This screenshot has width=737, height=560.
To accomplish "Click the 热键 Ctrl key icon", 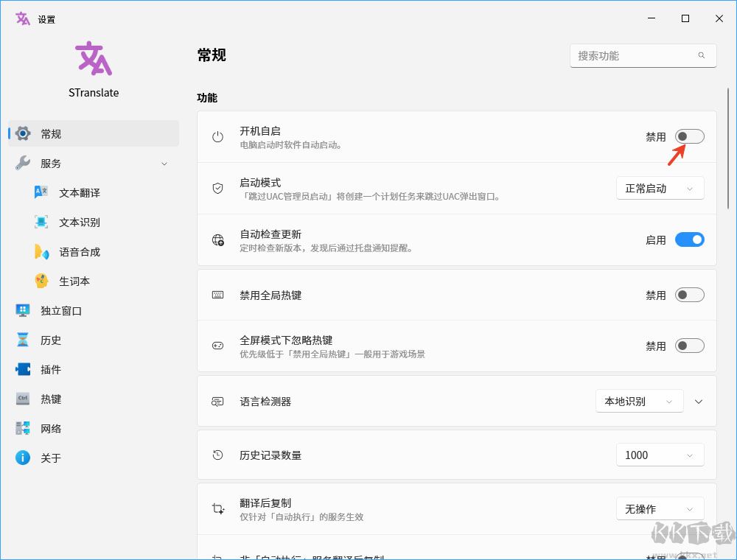I will [x=23, y=399].
